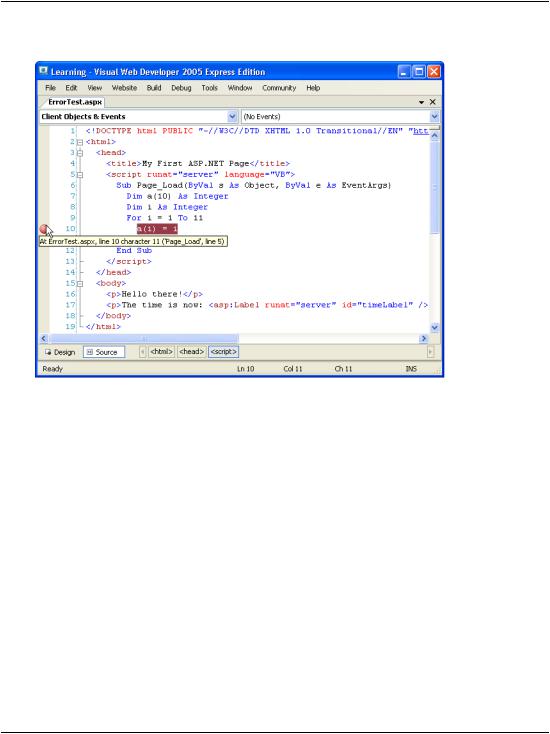Screen dimensions: 550x734
Task: Click the Sub Page_Load code line
Action: click(x=254, y=185)
